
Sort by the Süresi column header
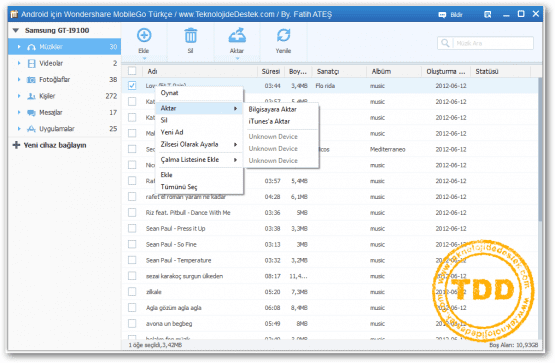271,71
